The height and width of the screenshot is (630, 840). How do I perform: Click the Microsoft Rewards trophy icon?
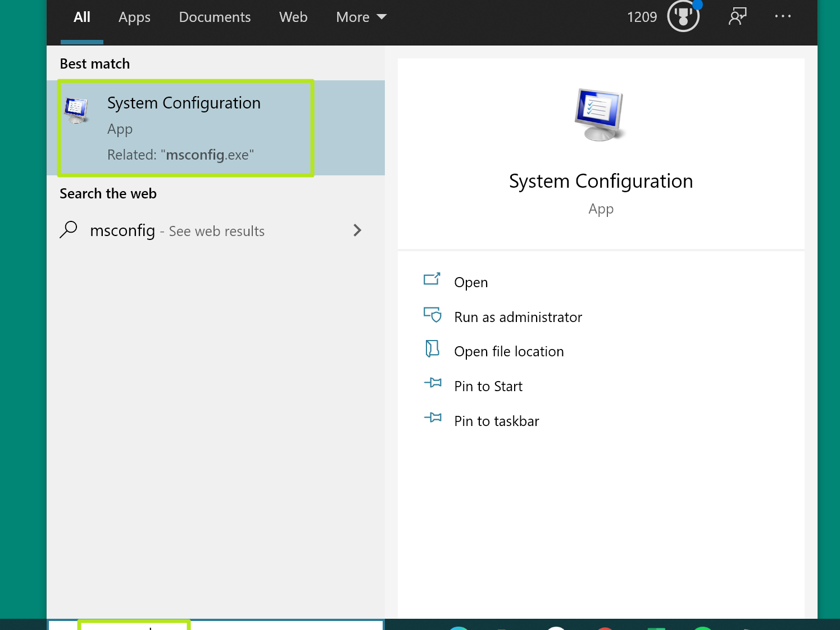[683, 16]
